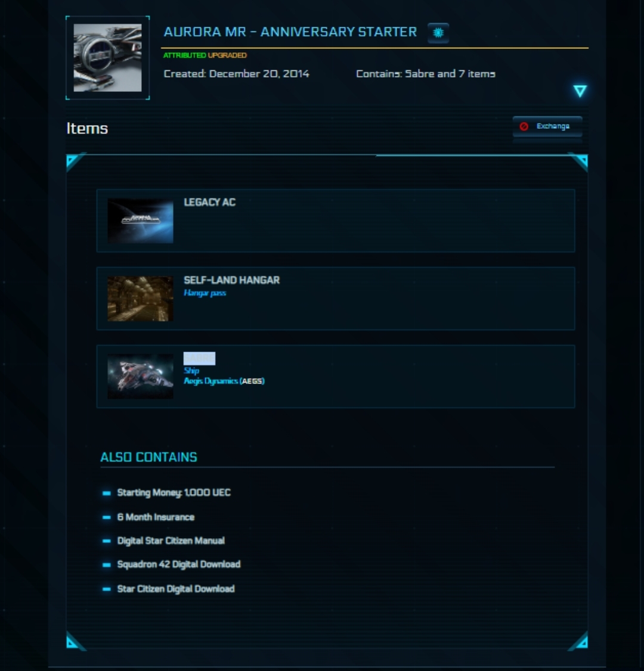Click the Exchange button
The width and height of the screenshot is (644, 671).
547,126
